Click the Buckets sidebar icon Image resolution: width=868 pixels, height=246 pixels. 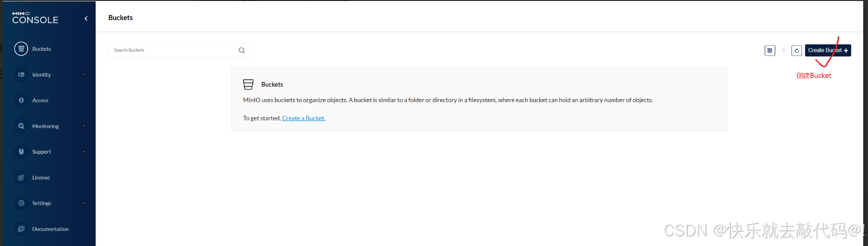point(21,49)
